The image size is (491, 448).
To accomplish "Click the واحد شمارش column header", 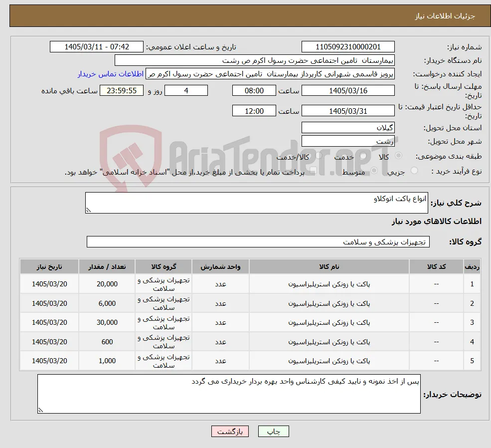I will [x=220, y=266].
